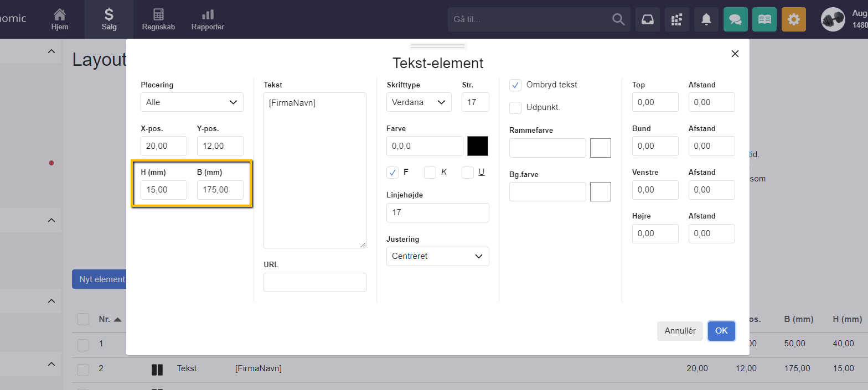Open the Rapporter menu
This screenshot has width=868, height=390.
208,19
